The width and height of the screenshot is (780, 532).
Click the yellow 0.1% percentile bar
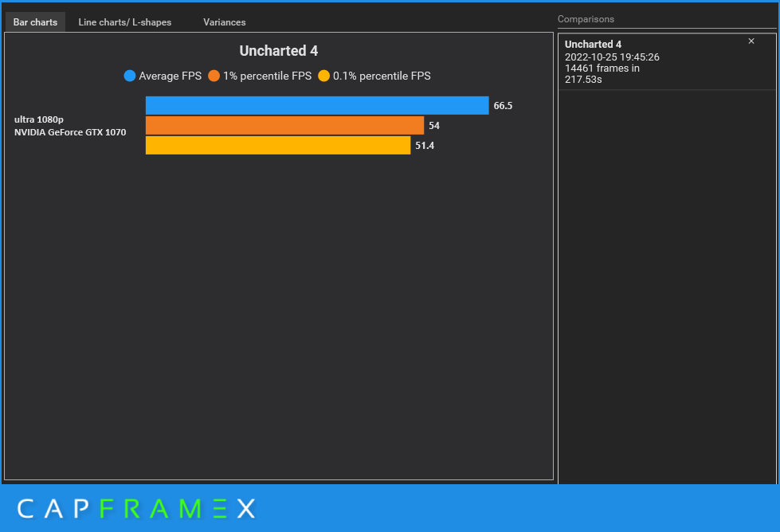tap(278, 145)
